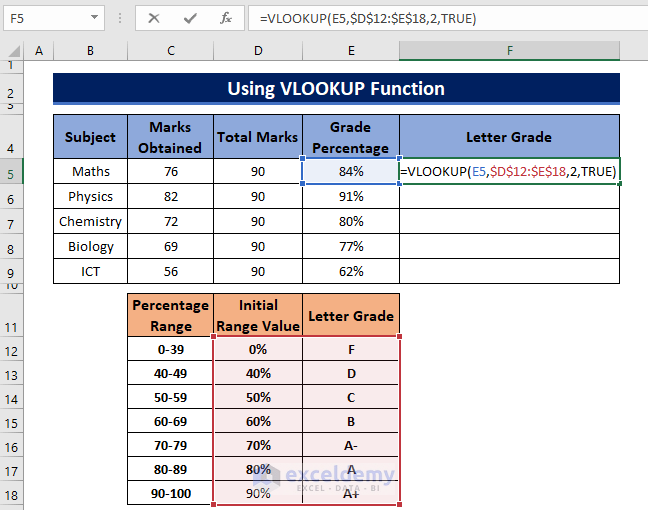
Task: Click the 84% grade percentage cell
Action: coord(351,172)
